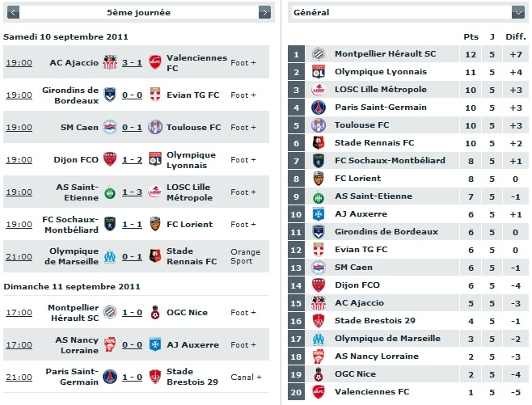This screenshot has height=405, width=532.
Task: Select the Général text in the ranking selector
Action: 311,13
